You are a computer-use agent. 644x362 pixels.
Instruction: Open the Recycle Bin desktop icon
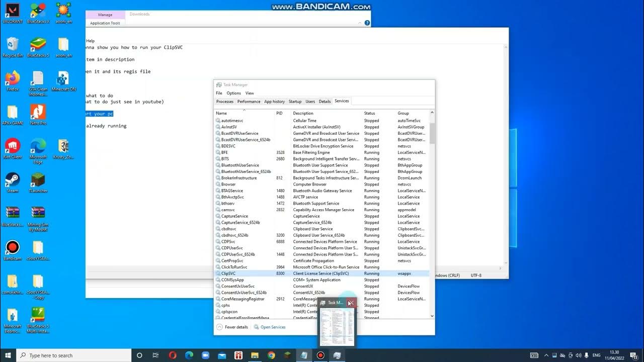pyautogui.click(x=12, y=47)
